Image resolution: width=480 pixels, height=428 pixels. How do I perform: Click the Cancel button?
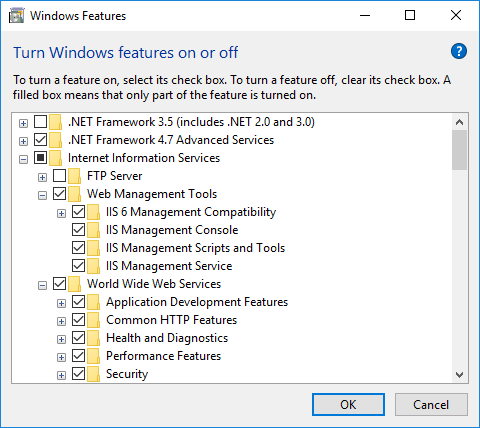tap(431, 405)
